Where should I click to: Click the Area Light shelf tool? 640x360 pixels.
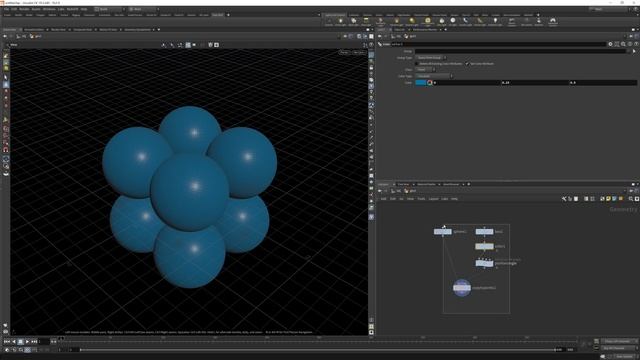click(366, 22)
